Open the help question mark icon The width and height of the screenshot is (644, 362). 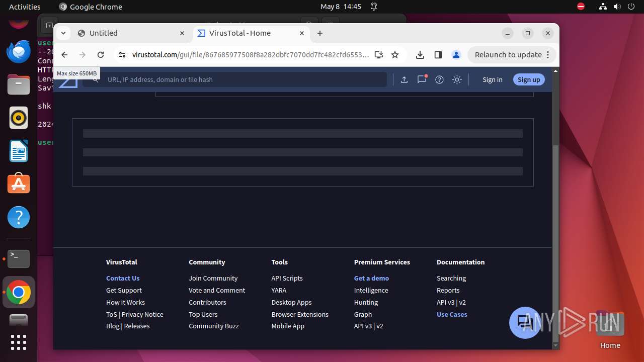click(439, 79)
